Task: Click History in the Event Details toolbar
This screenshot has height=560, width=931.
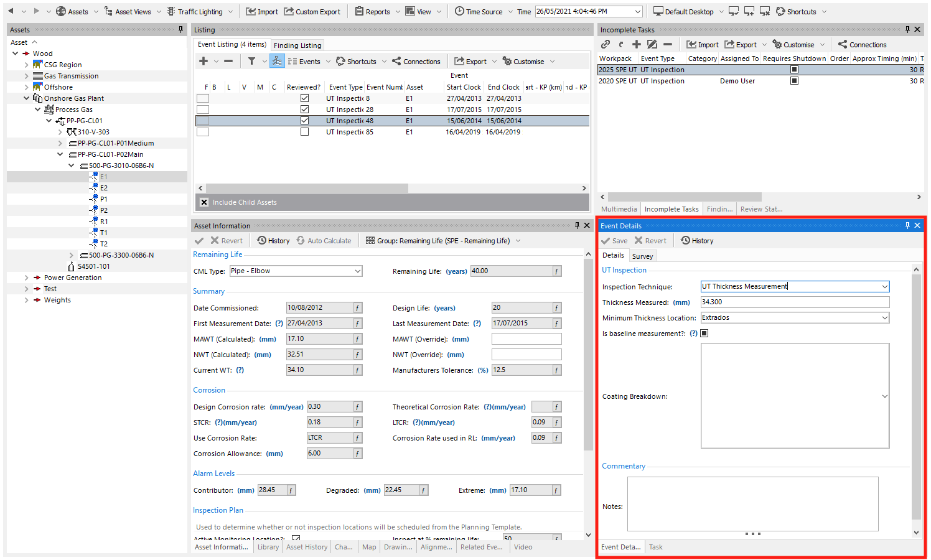Action: coord(697,240)
